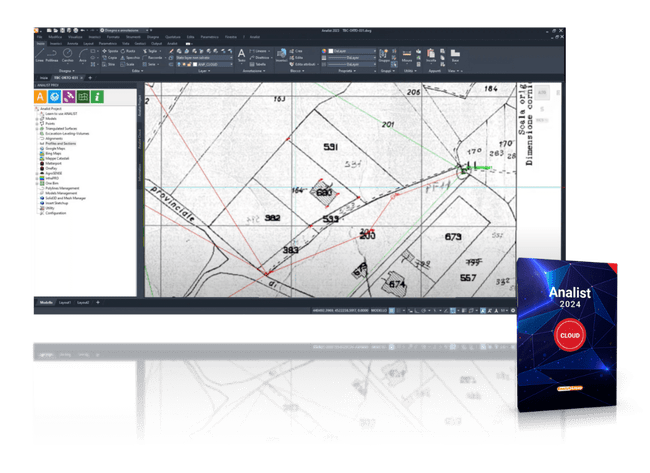Switch to the Analist ribbon tab
650x473 pixels.
pos(172,44)
